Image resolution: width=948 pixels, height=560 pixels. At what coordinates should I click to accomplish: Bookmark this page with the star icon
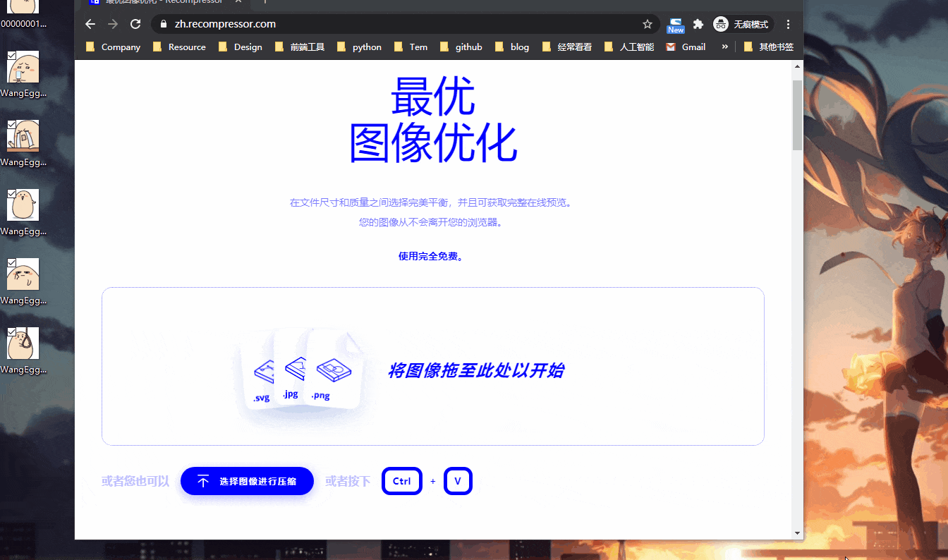pyautogui.click(x=648, y=24)
